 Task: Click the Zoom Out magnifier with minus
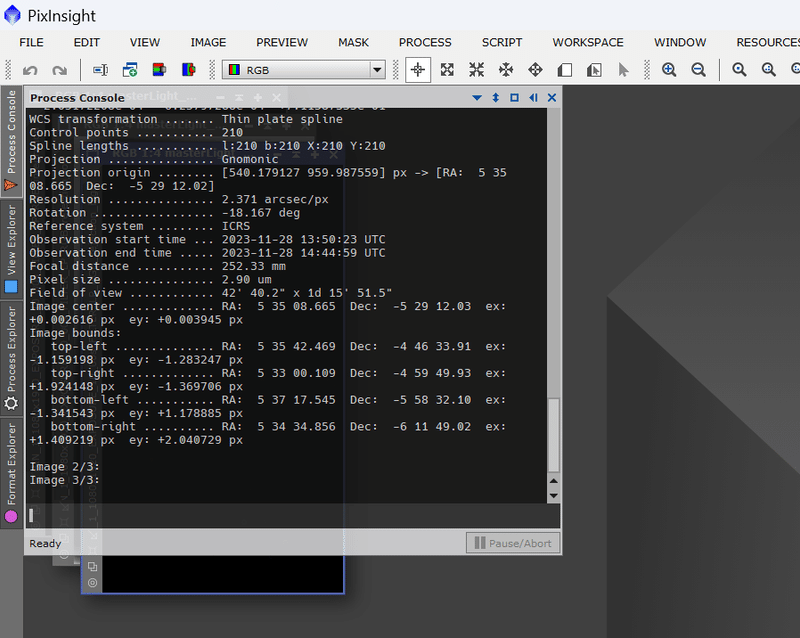(x=698, y=70)
